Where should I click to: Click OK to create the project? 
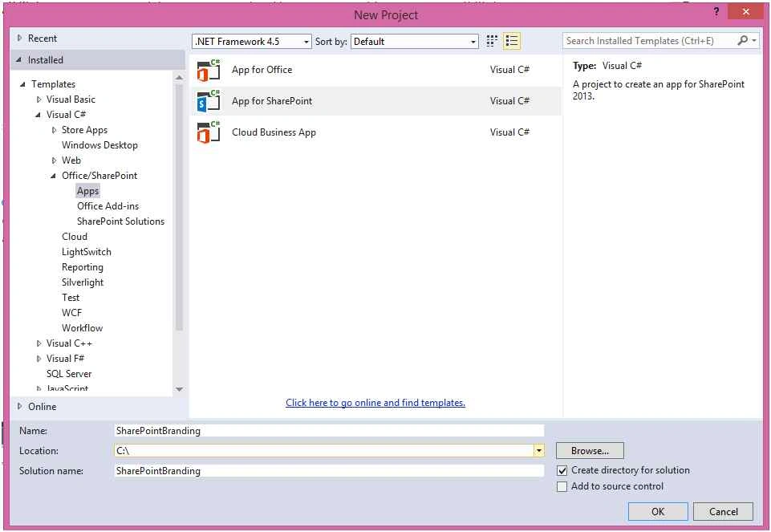(658, 511)
